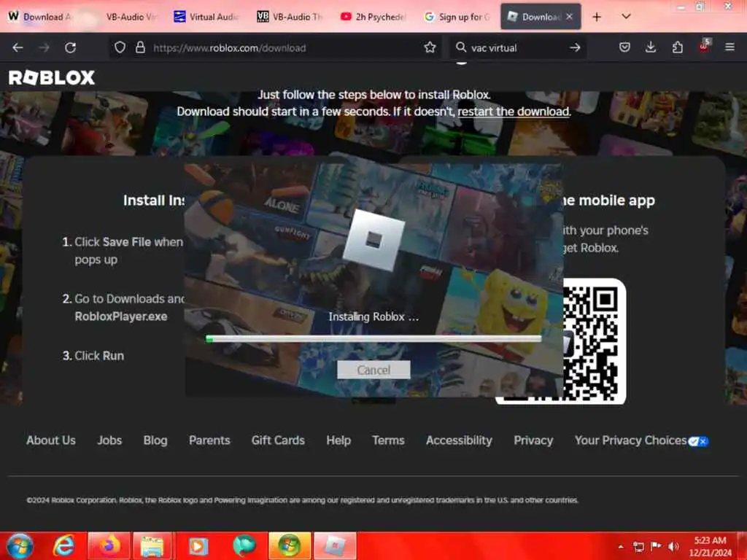Click the search magnifier icon
This screenshot has width=747, height=560.
pyautogui.click(x=461, y=47)
